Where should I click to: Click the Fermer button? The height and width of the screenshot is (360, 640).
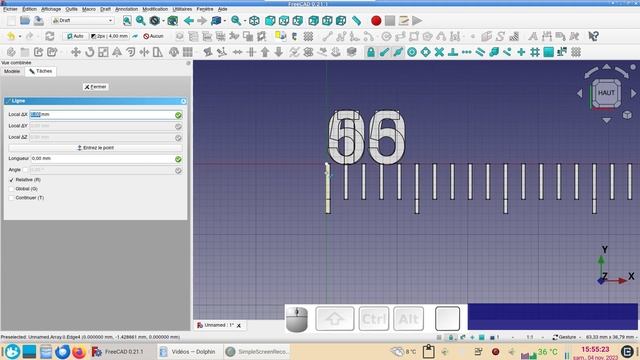coord(95,87)
